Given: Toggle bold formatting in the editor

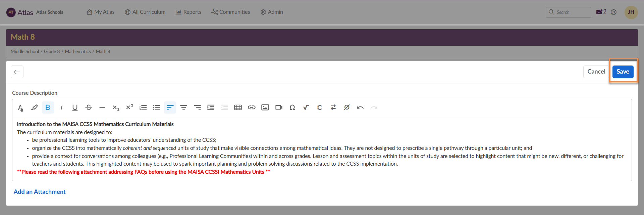Looking at the screenshot, I should [48, 107].
